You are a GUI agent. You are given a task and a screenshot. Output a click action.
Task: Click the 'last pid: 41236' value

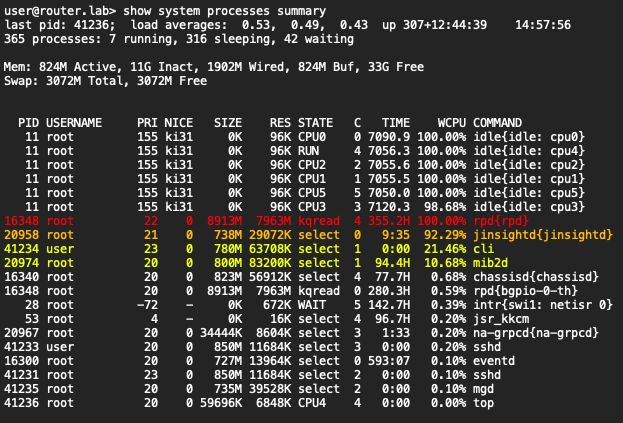[x=60, y=25]
